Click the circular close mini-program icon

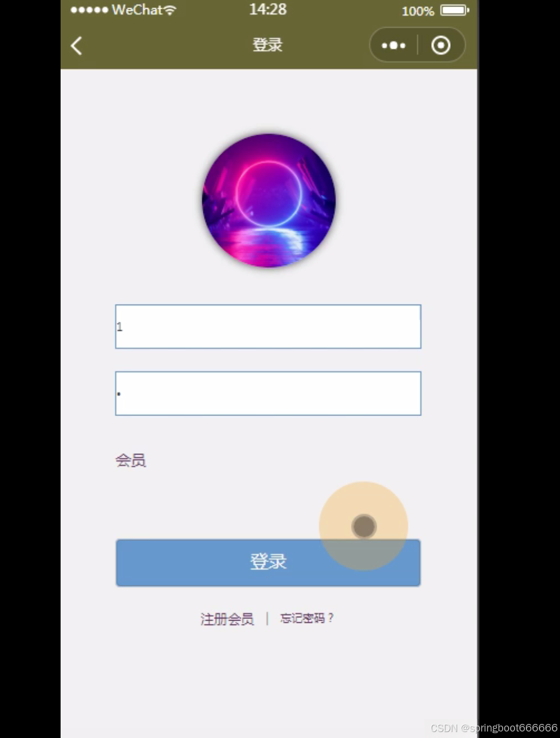441,45
